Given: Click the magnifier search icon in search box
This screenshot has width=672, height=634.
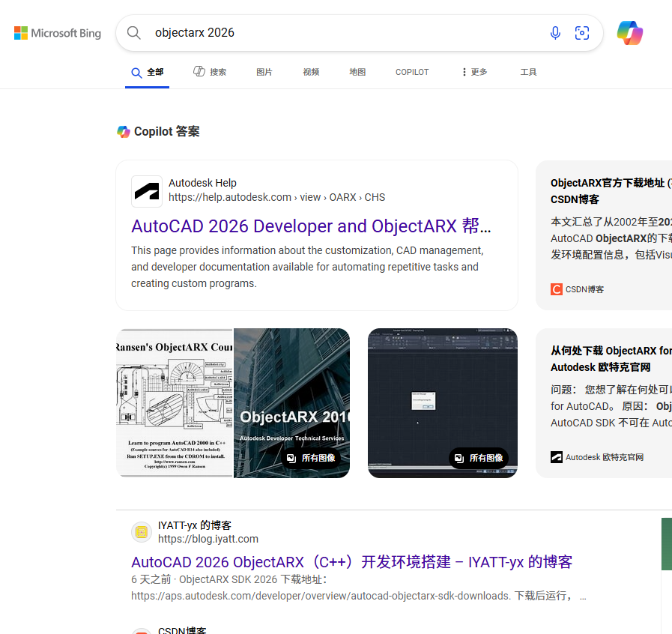Looking at the screenshot, I should coord(134,33).
